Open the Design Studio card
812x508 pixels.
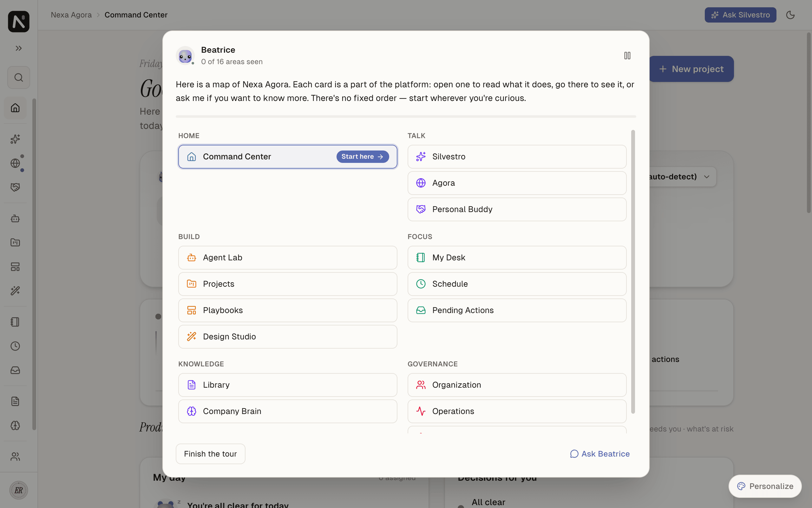click(288, 337)
